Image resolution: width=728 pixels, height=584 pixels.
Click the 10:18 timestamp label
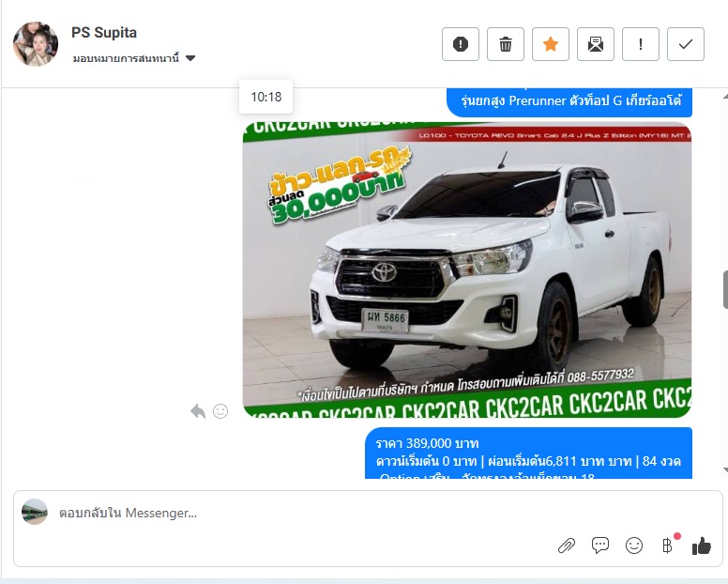coord(266,97)
